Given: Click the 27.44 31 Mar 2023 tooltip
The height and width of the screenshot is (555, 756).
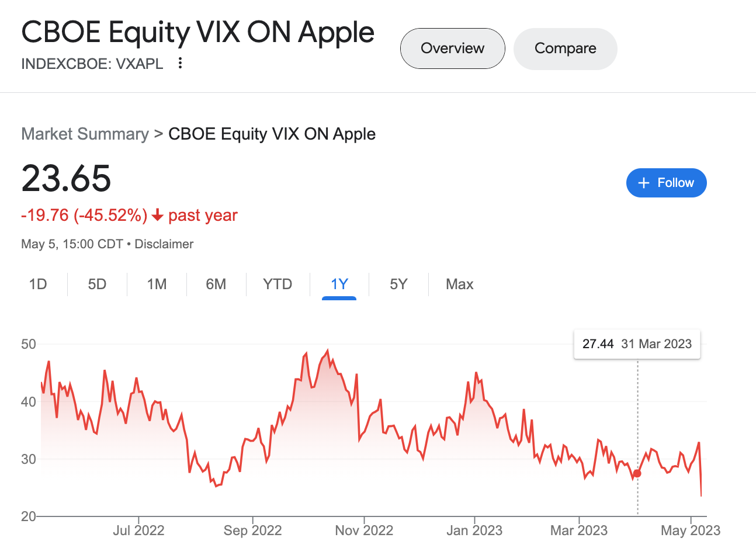Looking at the screenshot, I should tap(637, 344).
